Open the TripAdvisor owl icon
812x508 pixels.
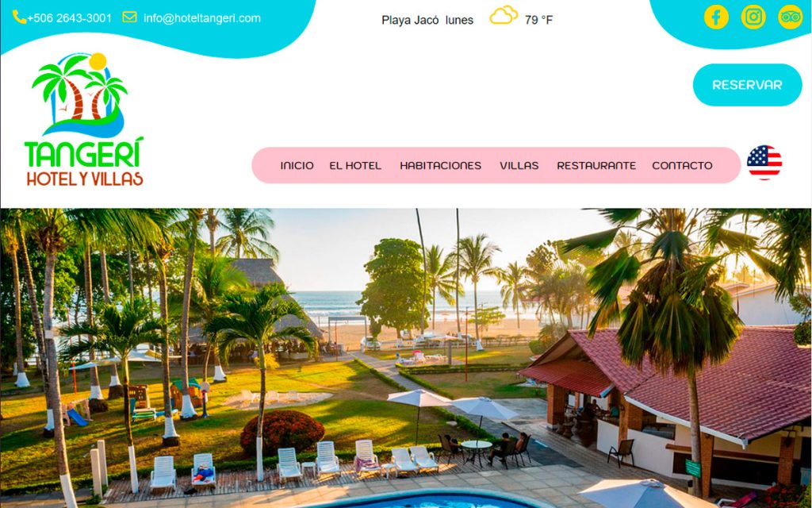pyautogui.click(x=791, y=17)
